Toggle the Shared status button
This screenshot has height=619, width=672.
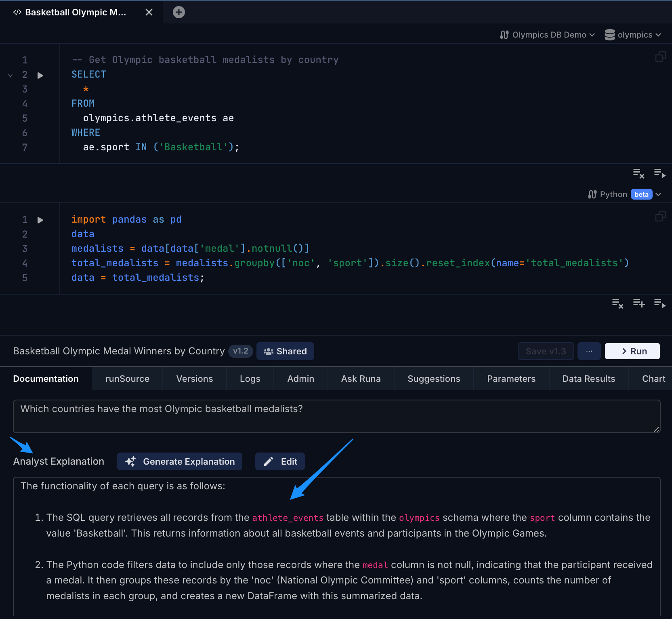click(285, 351)
